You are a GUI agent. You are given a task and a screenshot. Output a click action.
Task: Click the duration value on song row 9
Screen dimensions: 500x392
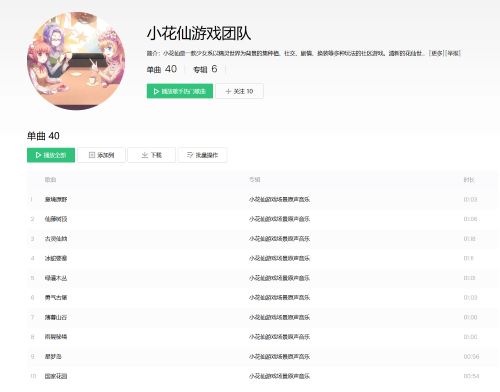[471, 356]
